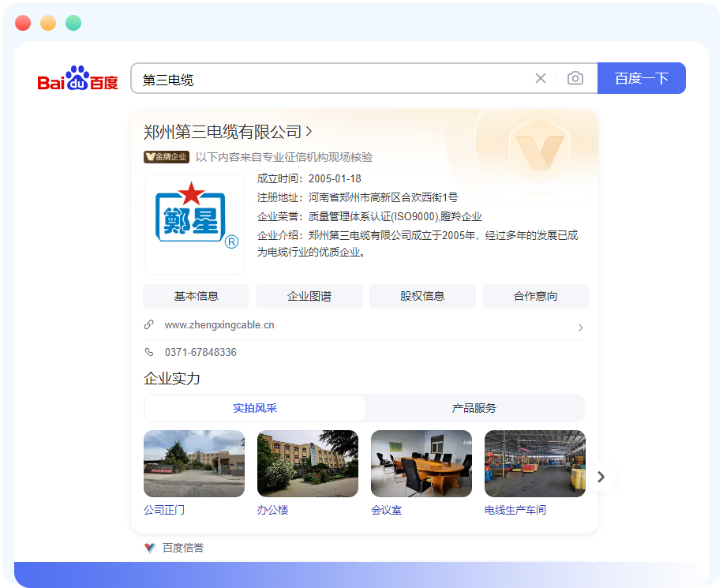Viewport: 723px width, 588px height.
Task: Open 合作意向 section
Action: pos(535,296)
